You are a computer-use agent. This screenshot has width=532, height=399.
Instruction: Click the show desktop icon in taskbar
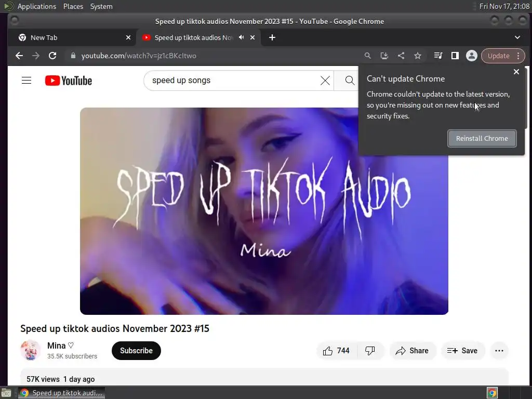coord(6,393)
